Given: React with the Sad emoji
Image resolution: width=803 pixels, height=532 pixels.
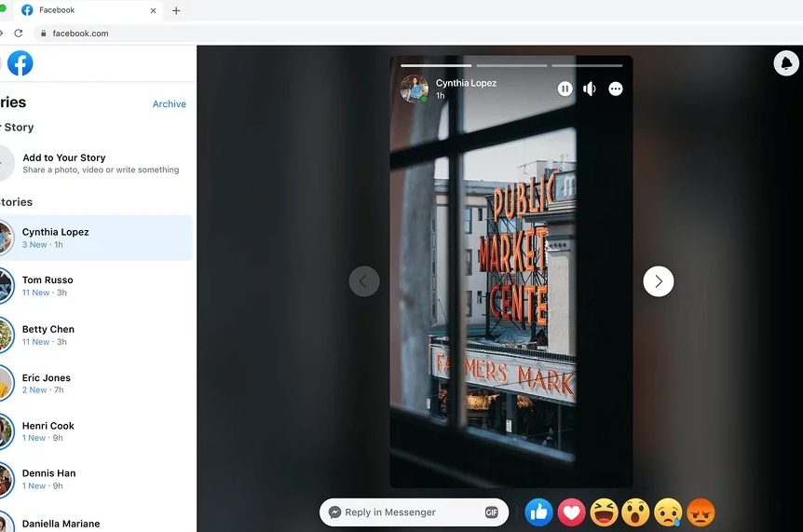Looking at the screenshot, I should [669, 512].
